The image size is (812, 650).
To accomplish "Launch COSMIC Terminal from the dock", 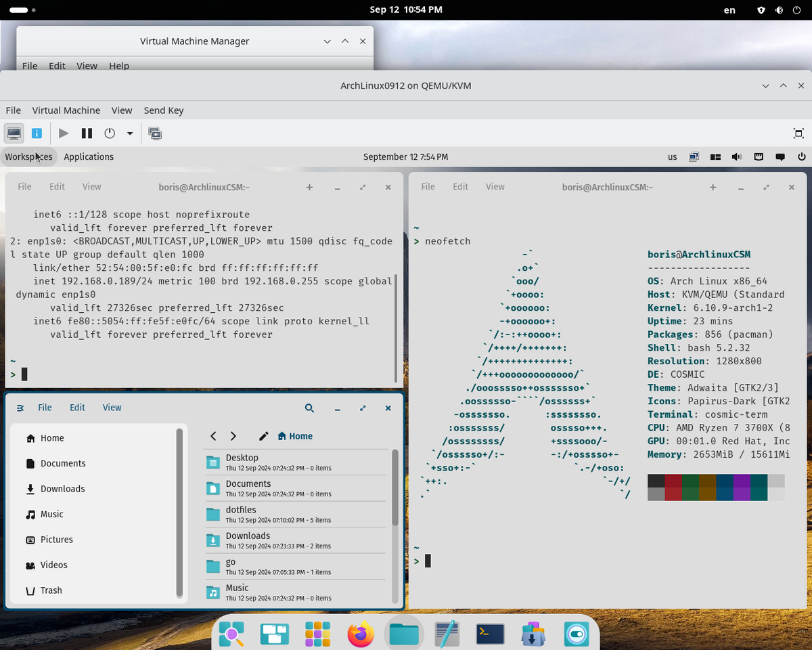I will (x=490, y=634).
